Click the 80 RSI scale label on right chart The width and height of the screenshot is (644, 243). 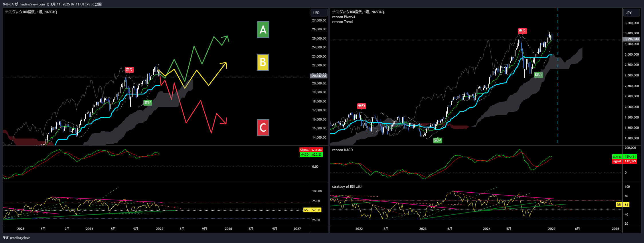pos(627,196)
